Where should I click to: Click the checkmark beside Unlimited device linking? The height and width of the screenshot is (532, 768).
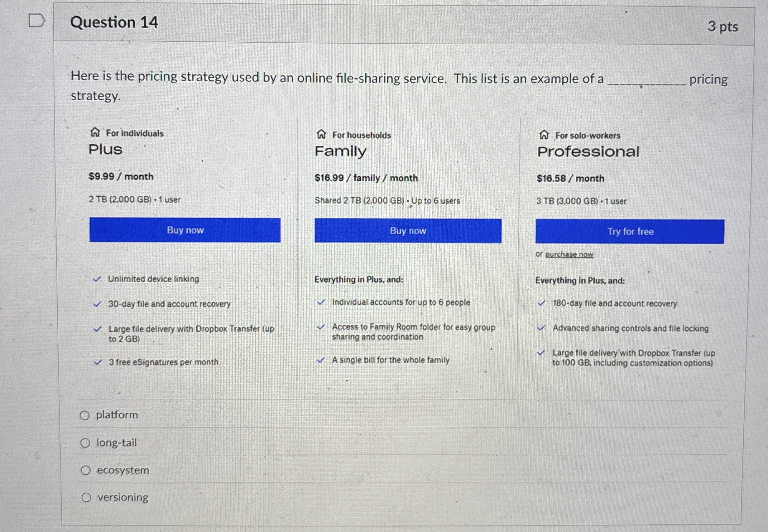click(x=97, y=279)
